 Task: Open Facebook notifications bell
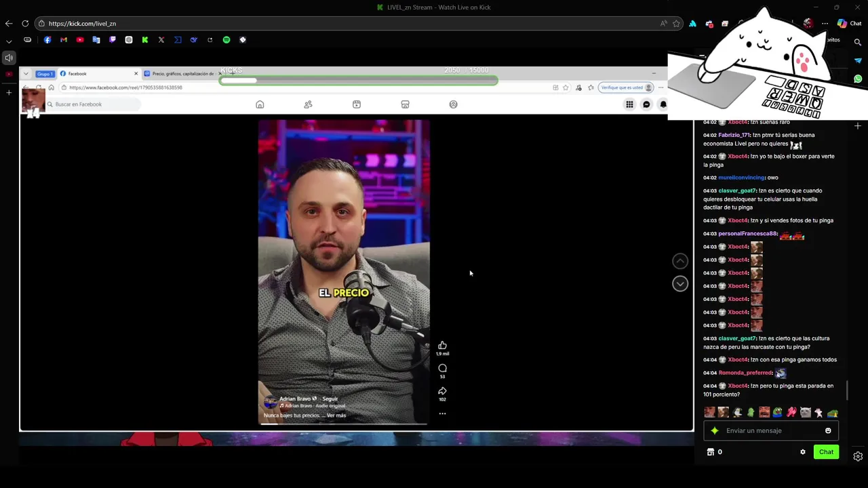tap(663, 104)
